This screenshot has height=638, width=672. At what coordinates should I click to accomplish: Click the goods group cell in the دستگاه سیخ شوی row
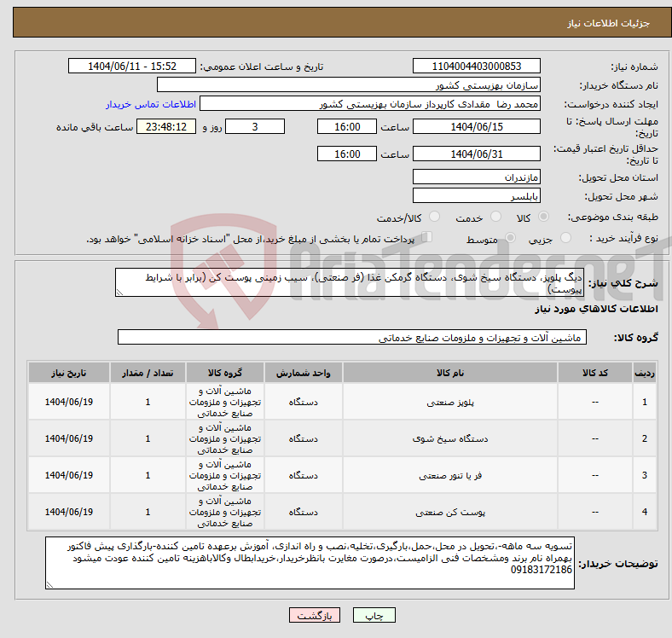[225, 438]
